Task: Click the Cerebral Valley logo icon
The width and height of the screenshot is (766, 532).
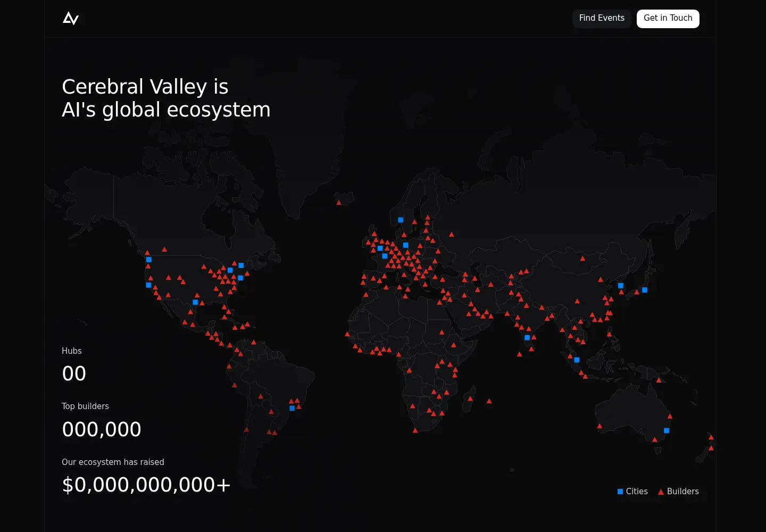Action: click(x=71, y=19)
